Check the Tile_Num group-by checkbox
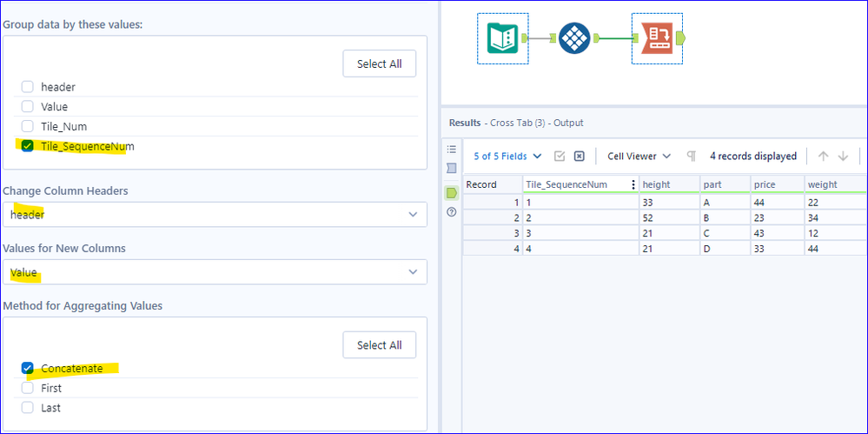 coord(27,126)
